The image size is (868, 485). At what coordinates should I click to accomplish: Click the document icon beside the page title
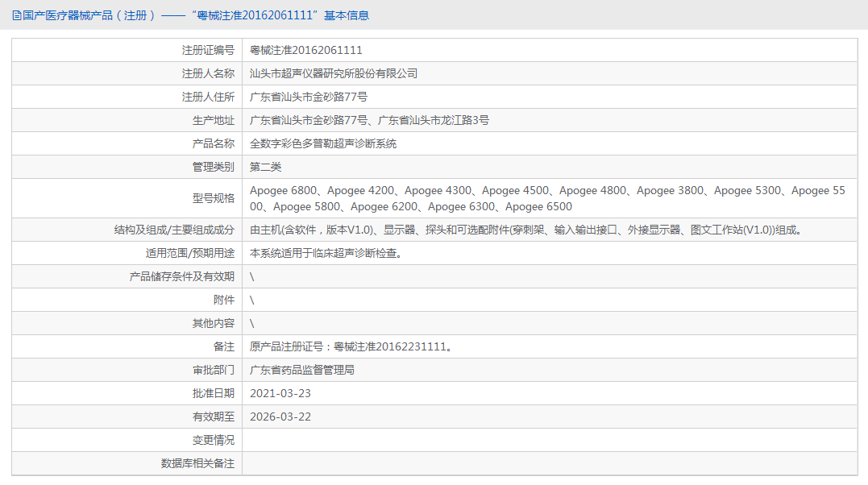tap(17, 15)
